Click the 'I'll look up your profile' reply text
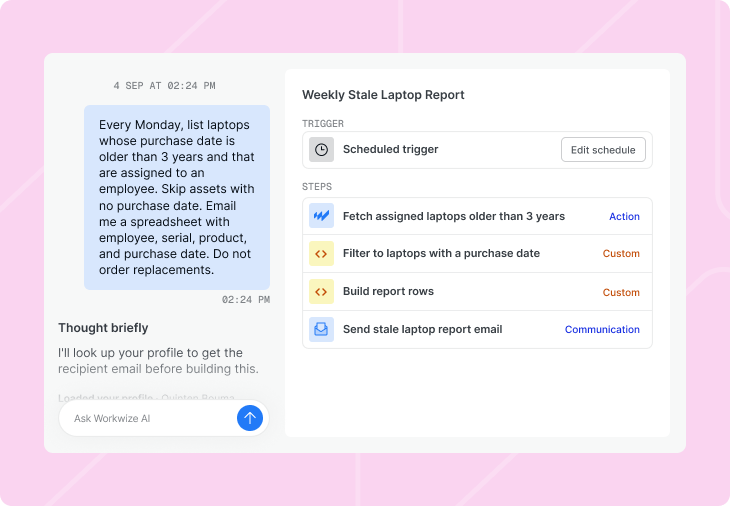The image size is (730, 506). (x=158, y=361)
